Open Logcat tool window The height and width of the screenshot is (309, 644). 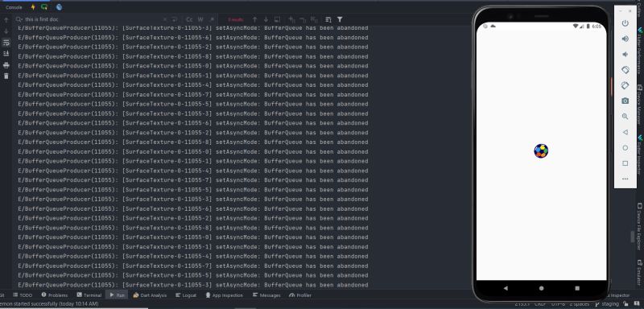tap(186, 295)
